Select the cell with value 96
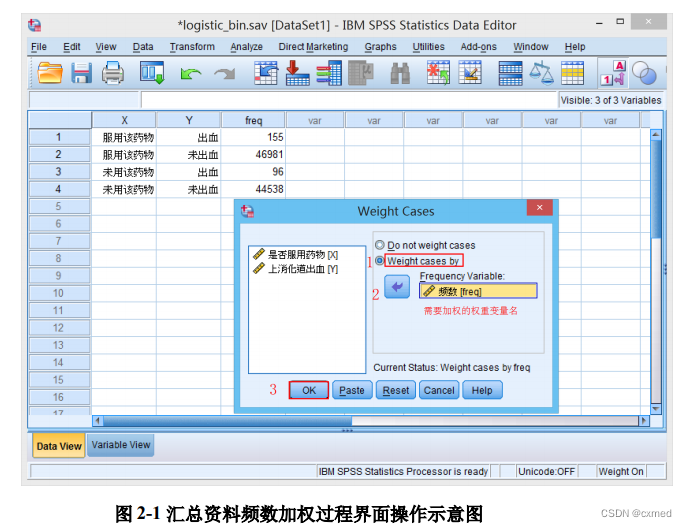The image size is (687, 527). 253,172
